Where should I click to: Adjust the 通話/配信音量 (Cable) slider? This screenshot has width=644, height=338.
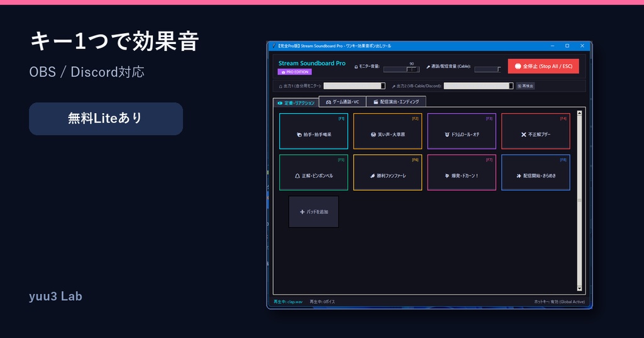pos(487,69)
